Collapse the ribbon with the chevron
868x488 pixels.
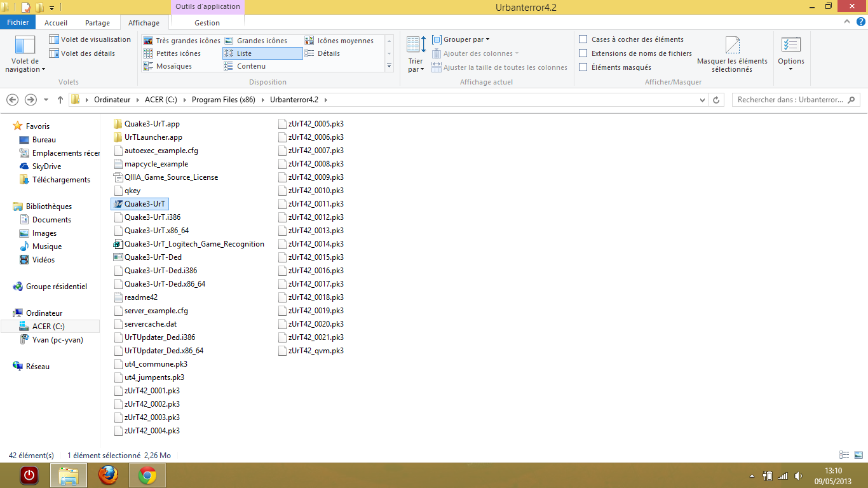tap(846, 22)
